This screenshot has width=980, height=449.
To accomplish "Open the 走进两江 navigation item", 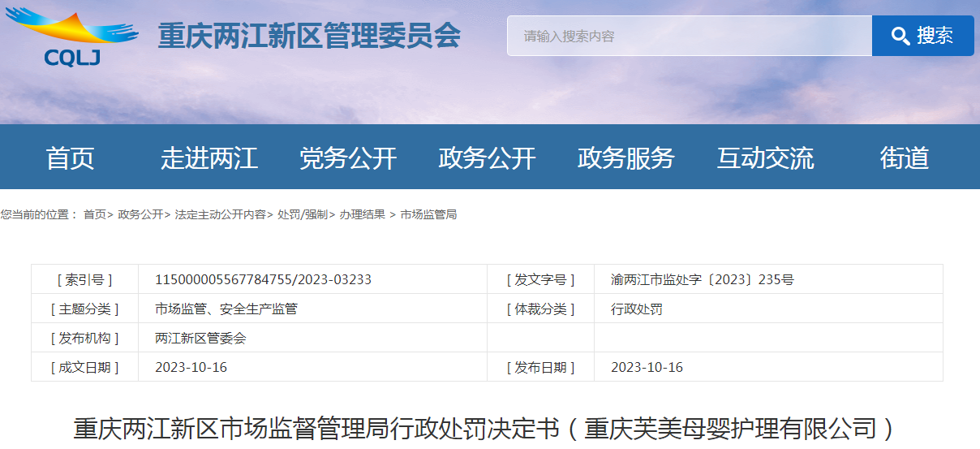I will coord(208,158).
